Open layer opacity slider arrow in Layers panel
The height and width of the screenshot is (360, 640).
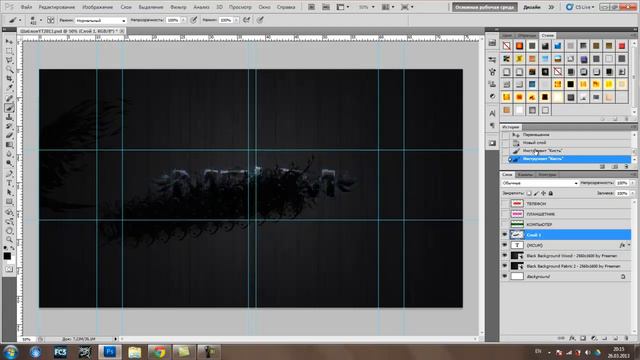(x=632, y=183)
